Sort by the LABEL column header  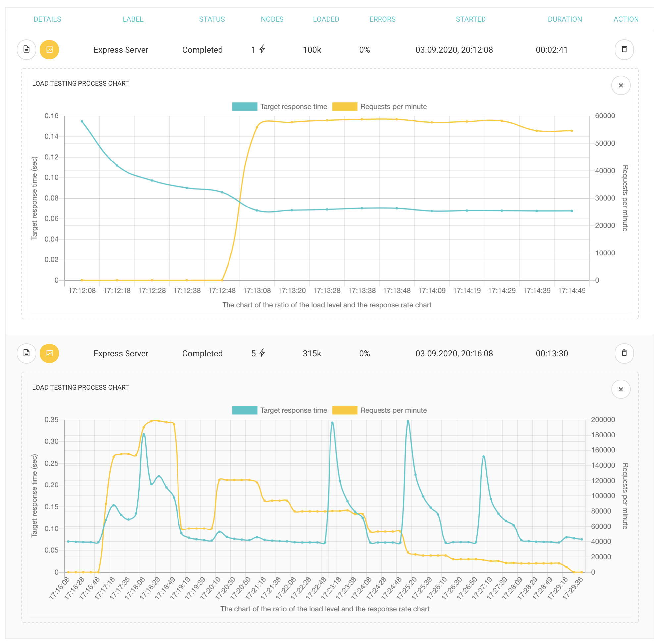pyautogui.click(x=133, y=19)
